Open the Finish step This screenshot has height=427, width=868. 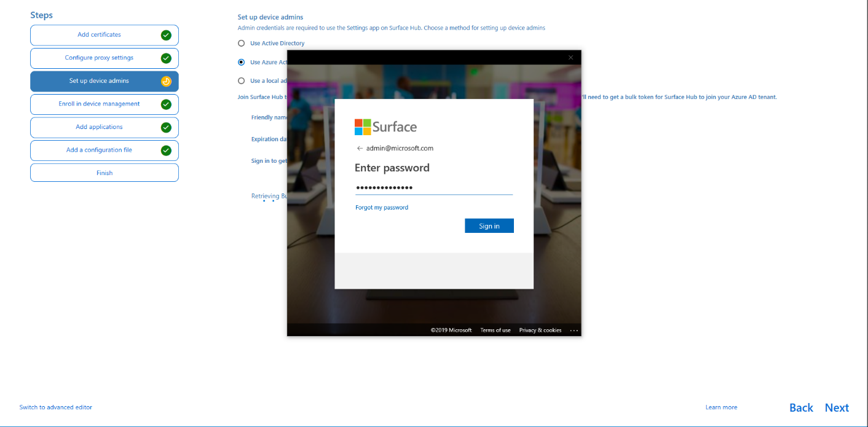click(105, 173)
